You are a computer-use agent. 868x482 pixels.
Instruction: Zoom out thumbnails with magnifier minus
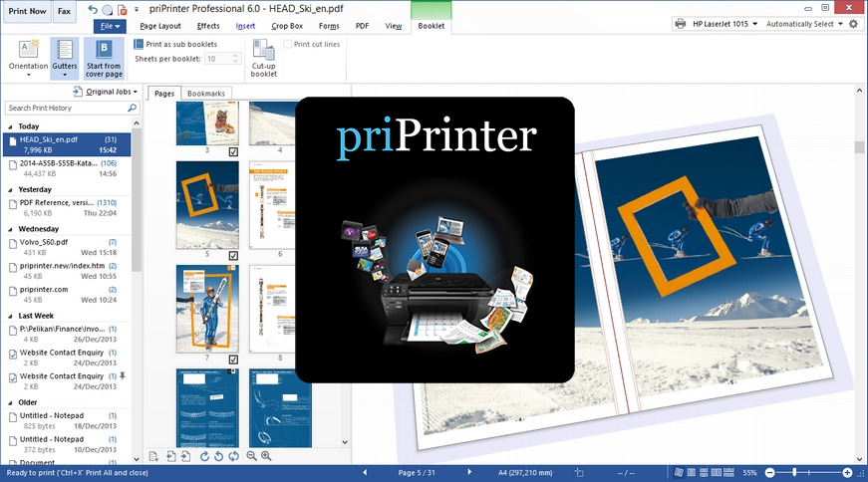(251, 456)
